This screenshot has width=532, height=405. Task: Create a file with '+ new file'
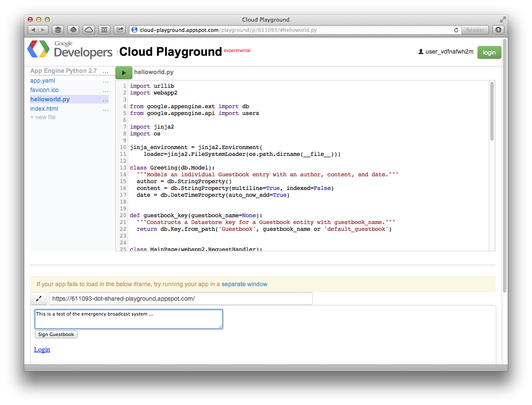(x=43, y=117)
